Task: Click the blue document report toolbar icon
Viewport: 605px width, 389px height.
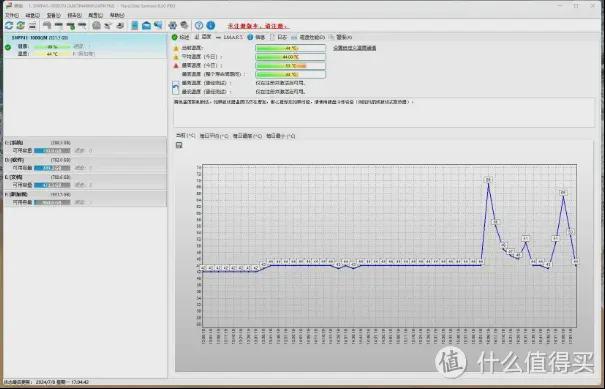Action: click(135, 25)
